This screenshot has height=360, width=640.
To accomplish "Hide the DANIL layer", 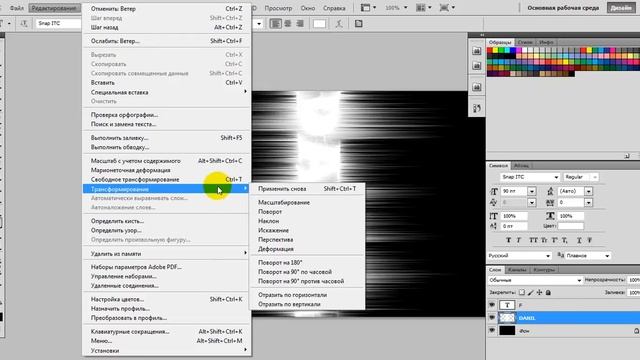I will [x=492, y=318].
